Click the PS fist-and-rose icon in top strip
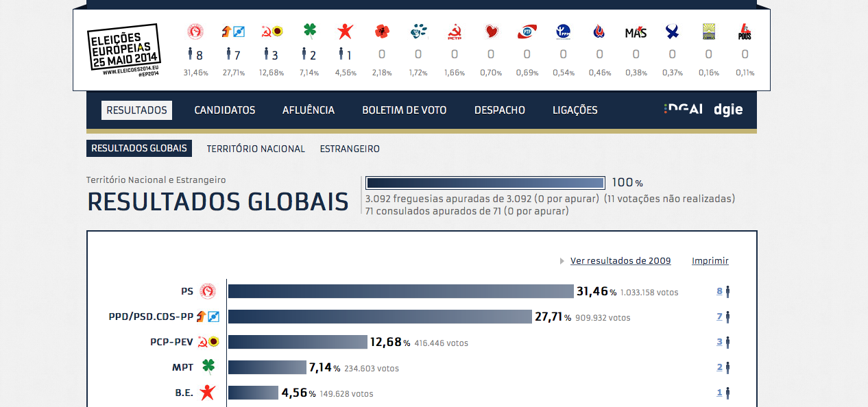The width and height of the screenshot is (868, 407). [x=196, y=32]
